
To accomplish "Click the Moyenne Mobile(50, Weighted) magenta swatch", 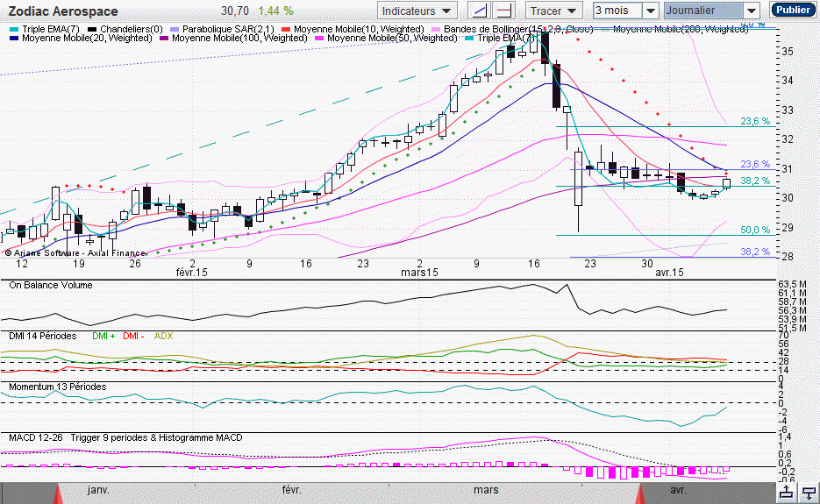I will [319, 39].
